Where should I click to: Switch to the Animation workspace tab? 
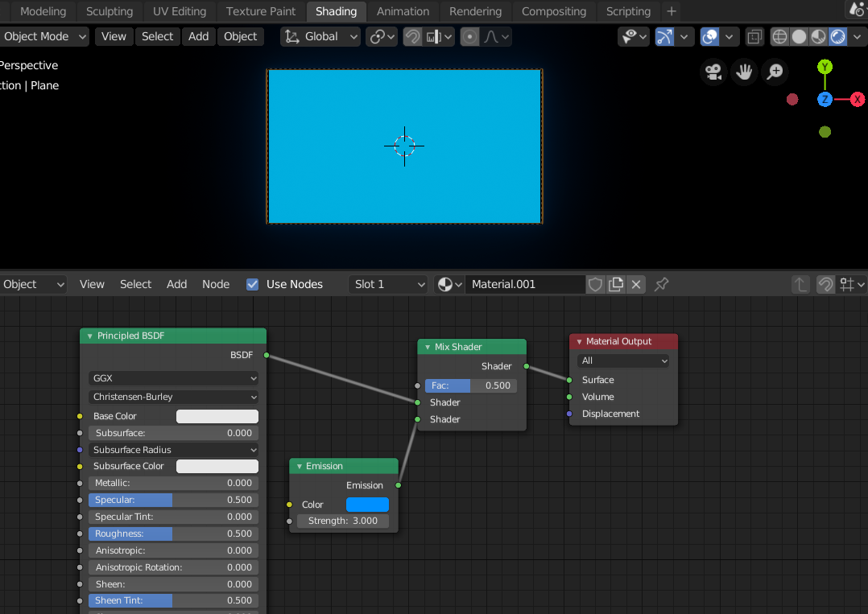(403, 11)
